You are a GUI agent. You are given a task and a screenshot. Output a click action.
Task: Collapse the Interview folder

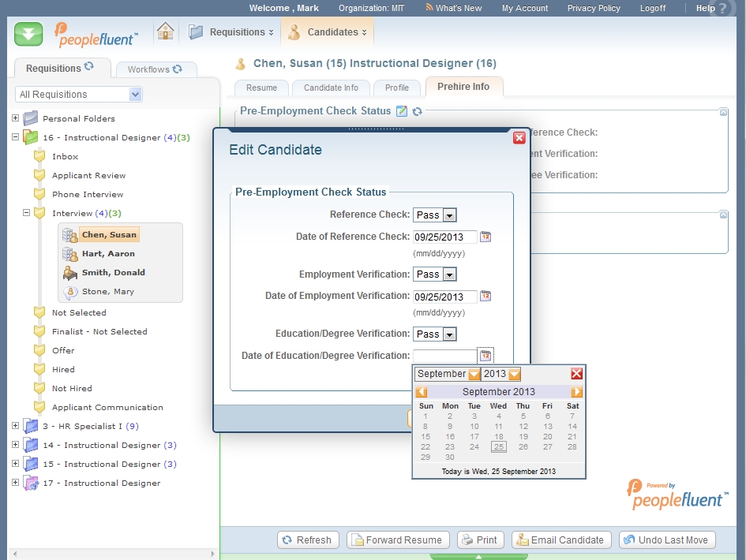pyautogui.click(x=26, y=213)
